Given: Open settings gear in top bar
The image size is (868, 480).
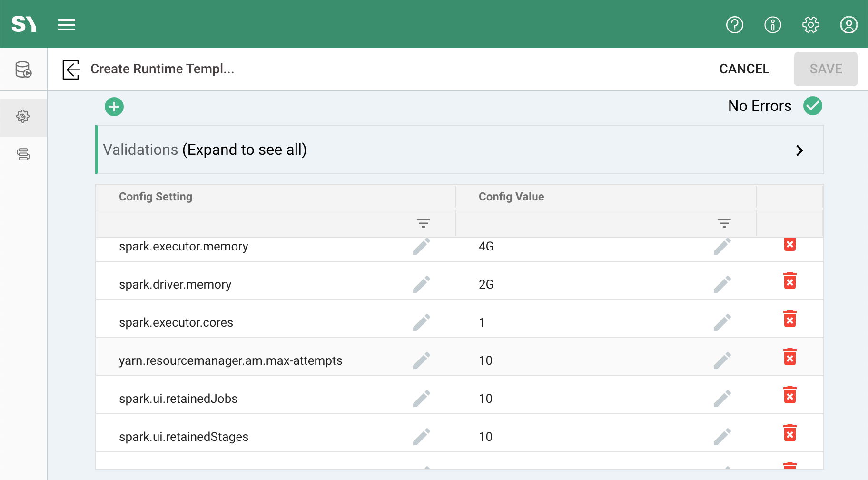Looking at the screenshot, I should click(810, 24).
